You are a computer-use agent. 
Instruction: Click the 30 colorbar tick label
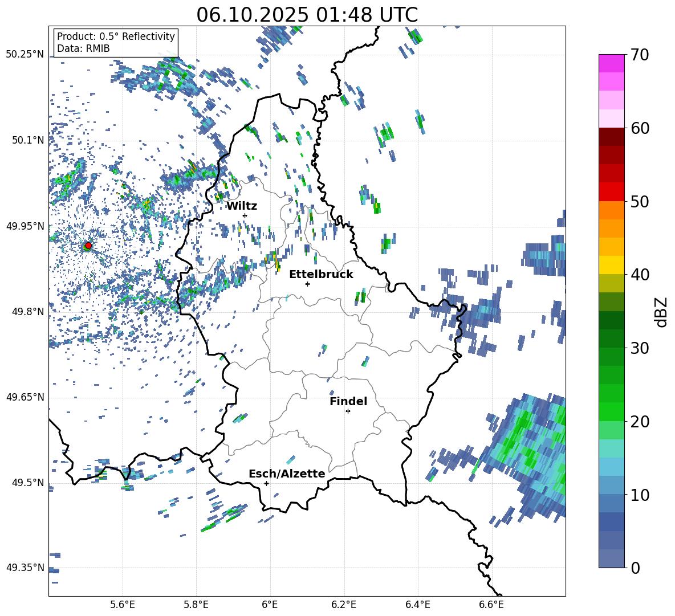click(639, 348)
